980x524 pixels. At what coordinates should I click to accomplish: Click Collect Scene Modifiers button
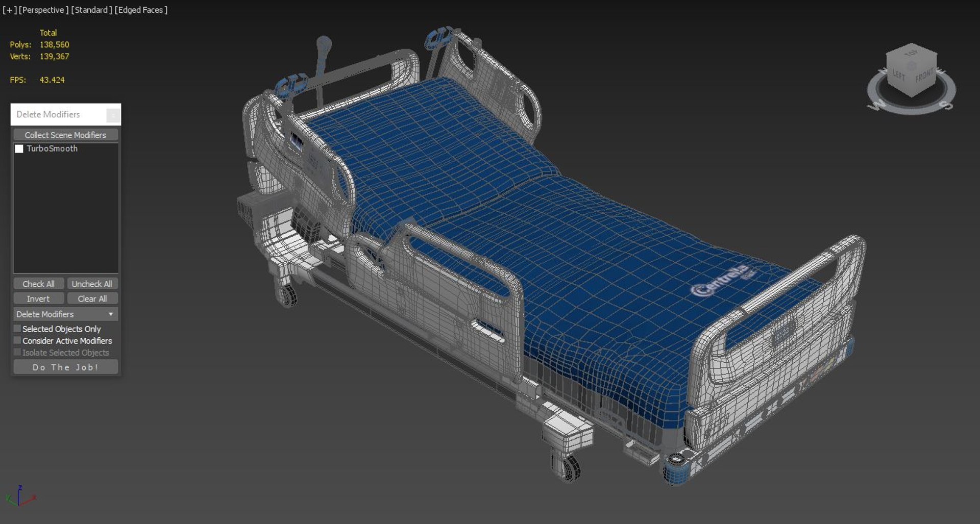(65, 135)
